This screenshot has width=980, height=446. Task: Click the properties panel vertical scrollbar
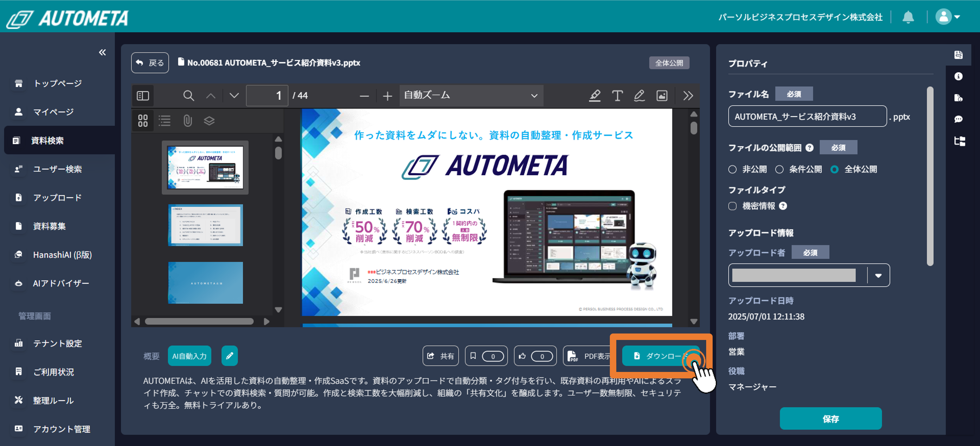point(930,176)
